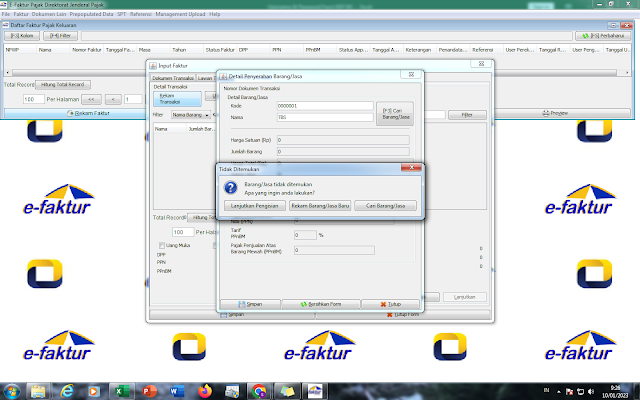640x400 pixels.
Task: Click the Nama column header in Input Faktur
Action: tap(170, 129)
